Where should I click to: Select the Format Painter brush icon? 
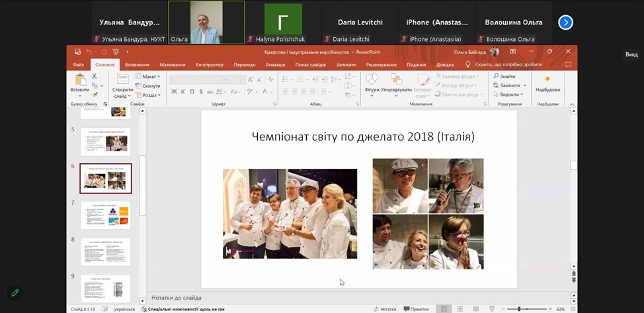(95, 94)
